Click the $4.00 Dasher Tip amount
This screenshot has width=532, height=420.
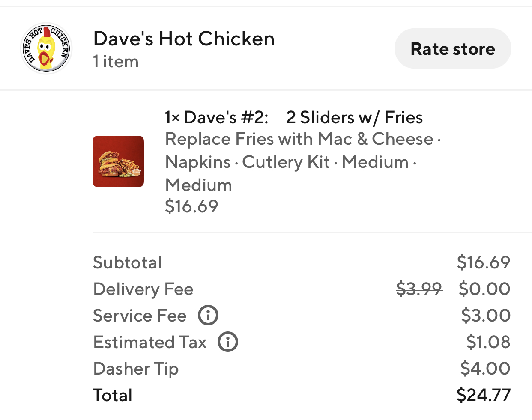(x=485, y=369)
